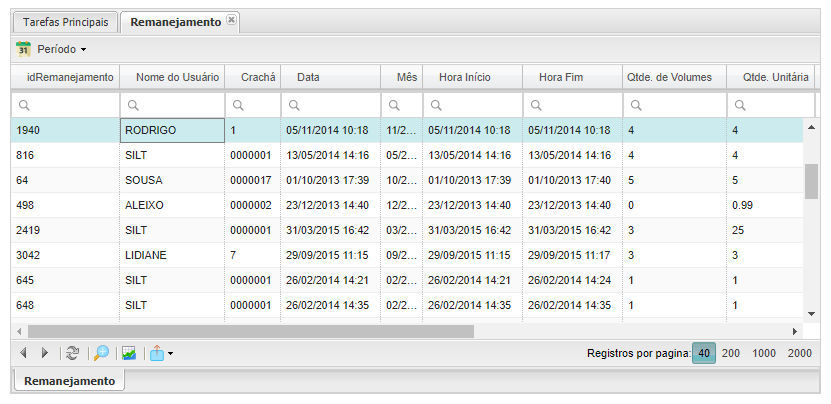Click vertical scrollbar up arrow

(811, 127)
